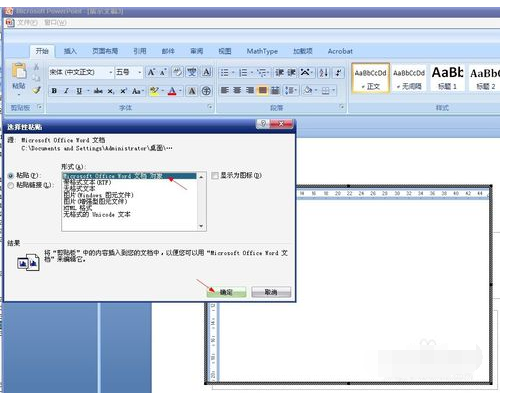Open the line spacing dropdown
The width and height of the screenshot is (523, 393).
[x=291, y=90]
